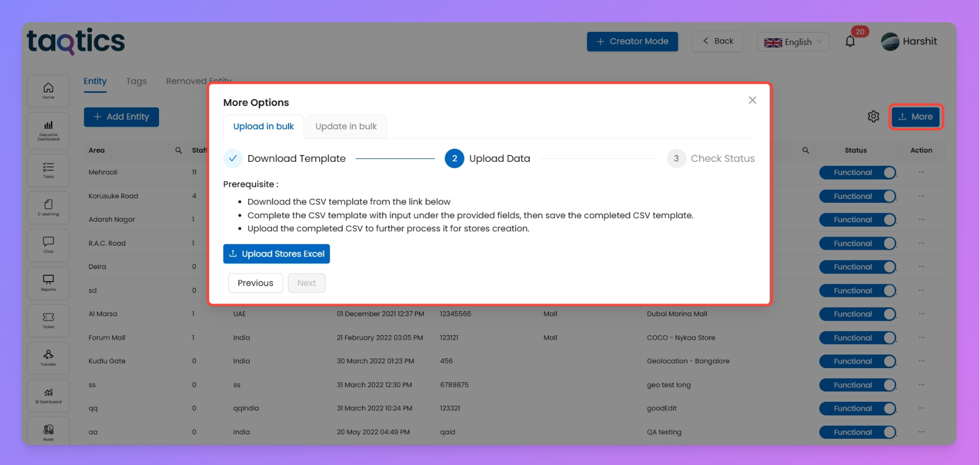Click the Add Entity button
Image resolution: width=980 pixels, height=465 pixels.
pyautogui.click(x=121, y=117)
